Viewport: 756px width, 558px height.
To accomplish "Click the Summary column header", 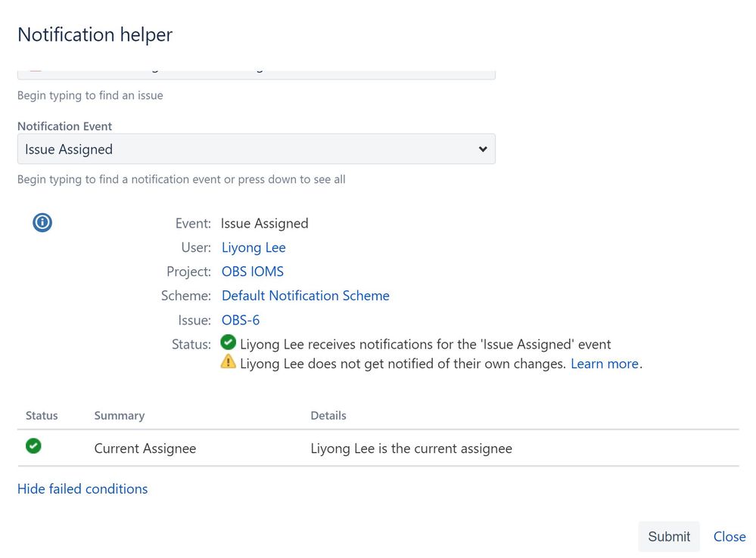I will tap(120, 415).
